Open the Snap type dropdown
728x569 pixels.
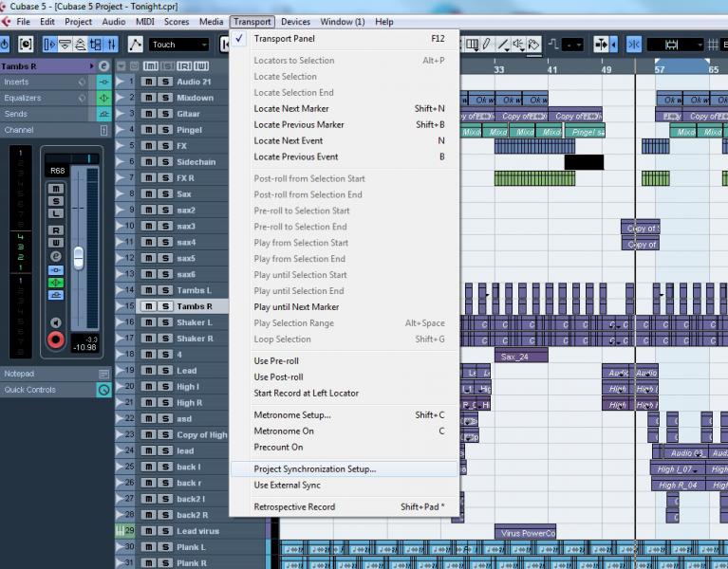[675, 45]
